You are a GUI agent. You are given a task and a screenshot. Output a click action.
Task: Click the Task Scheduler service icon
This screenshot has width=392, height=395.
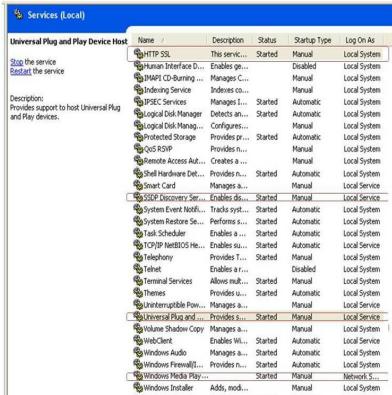138,233
